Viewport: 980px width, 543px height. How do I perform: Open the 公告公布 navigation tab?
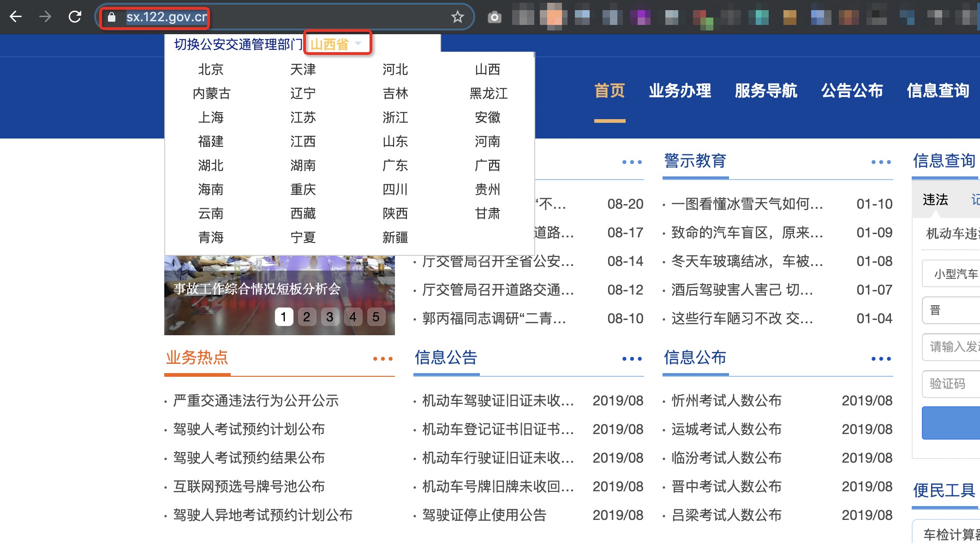tap(852, 90)
